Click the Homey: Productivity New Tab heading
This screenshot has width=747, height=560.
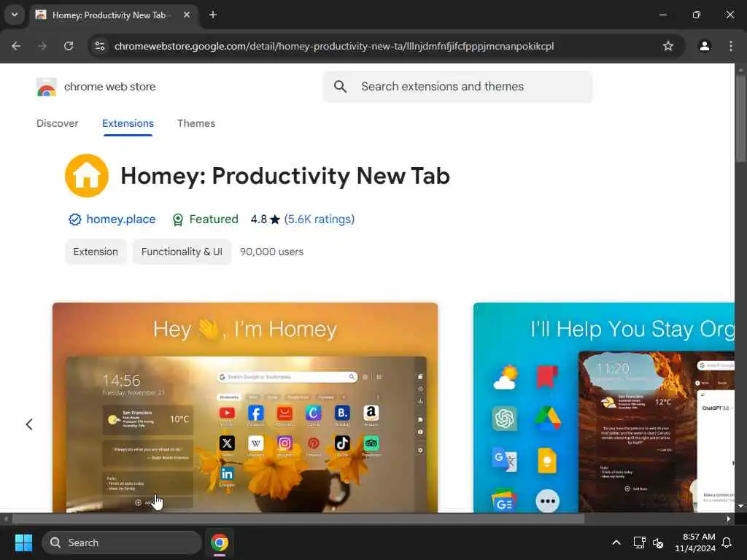285,176
